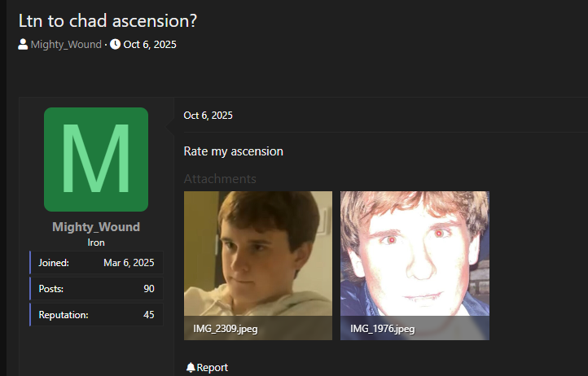Viewport: 588px width, 376px height.
Task: Click the Iron user rank title
Action: (x=96, y=243)
